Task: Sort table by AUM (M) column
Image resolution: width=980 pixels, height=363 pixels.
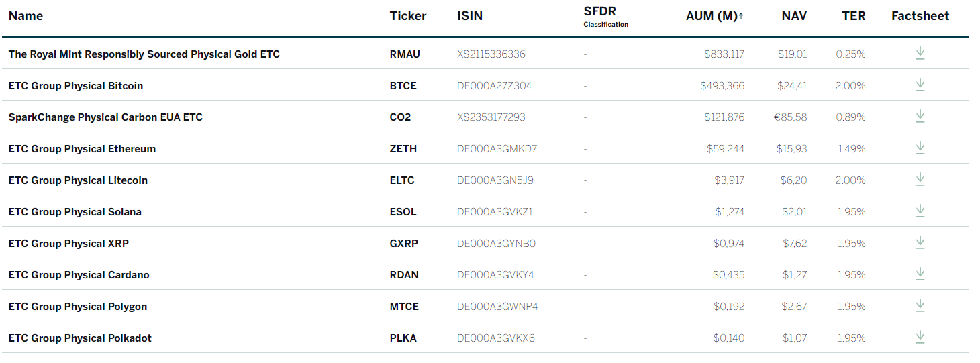Action: coord(715,16)
